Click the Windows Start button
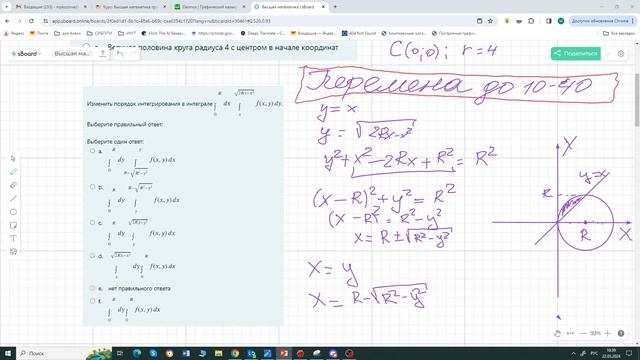Image resolution: width=640 pixels, height=360 pixels. point(7,353)
